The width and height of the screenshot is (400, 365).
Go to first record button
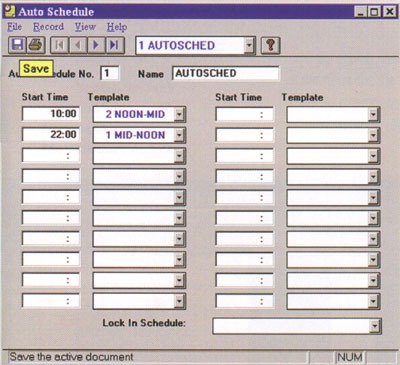(59, 45)
